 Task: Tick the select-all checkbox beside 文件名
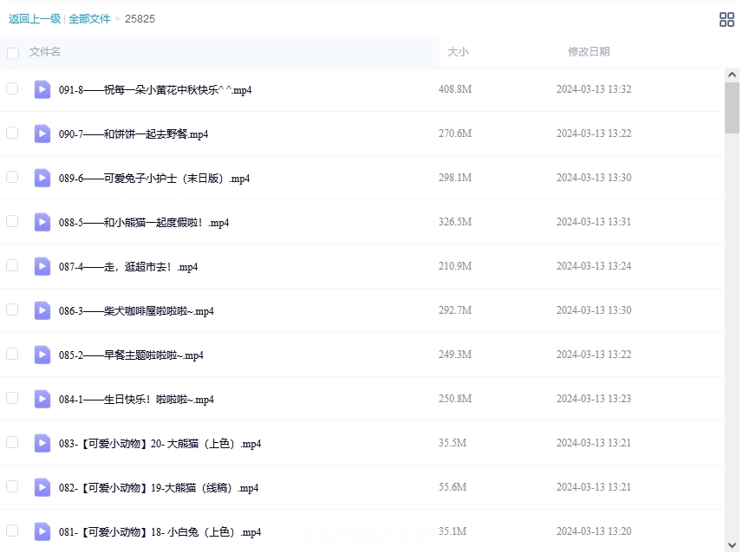point(13,53)
